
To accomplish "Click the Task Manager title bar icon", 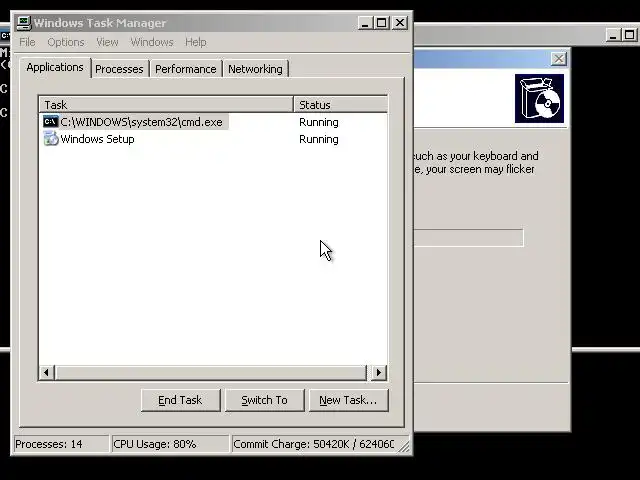I will click(24, 23).
